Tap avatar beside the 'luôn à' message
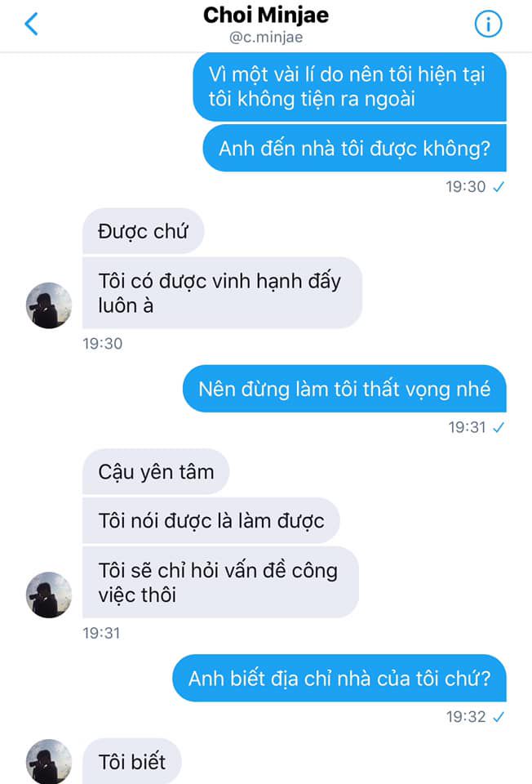The image size is (532, 784). pos(49,305)
